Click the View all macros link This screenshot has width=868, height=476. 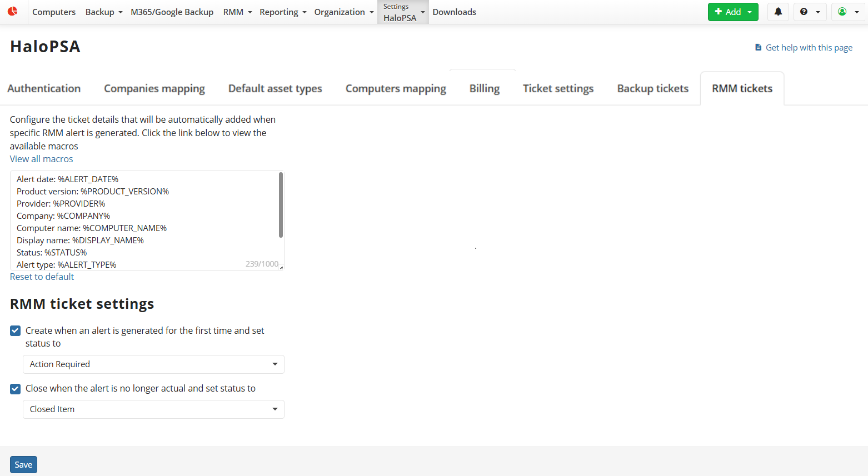coord(42,159)
